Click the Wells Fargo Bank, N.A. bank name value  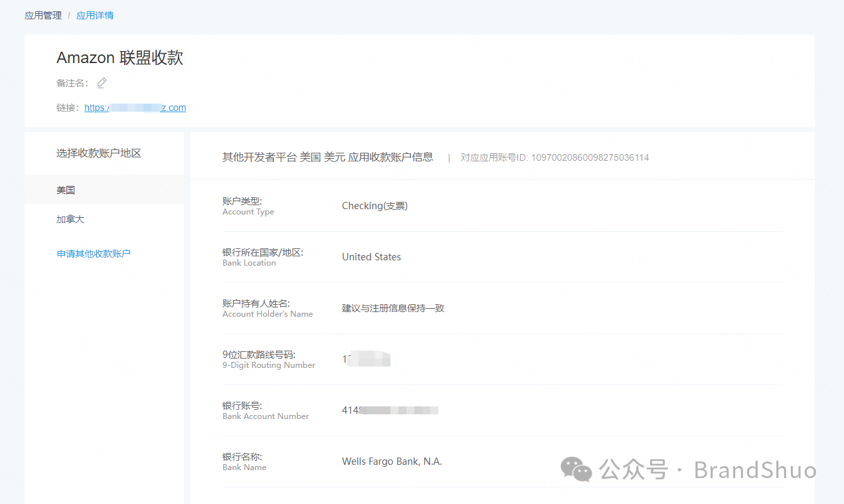[392, 461]
